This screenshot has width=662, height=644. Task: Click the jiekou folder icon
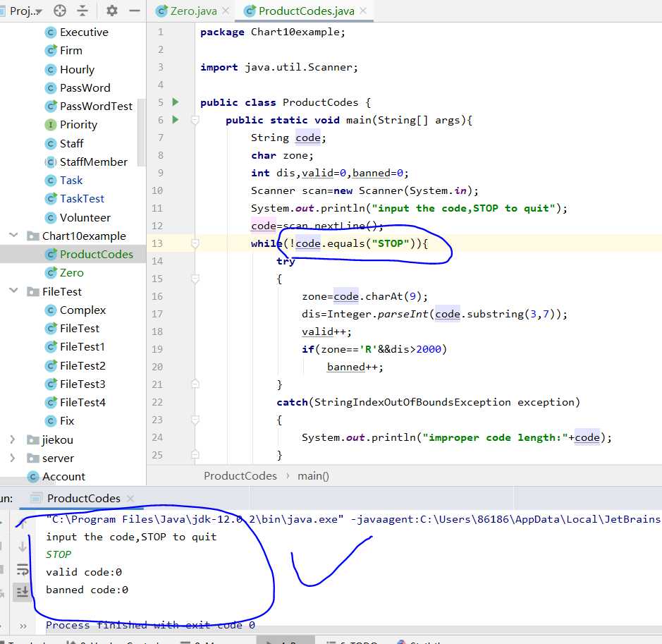tap(33, 440)
